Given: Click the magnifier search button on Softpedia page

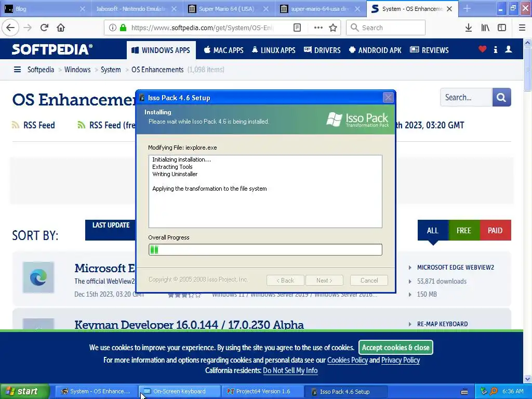Looking at the screenshot, I should point(501,97).
